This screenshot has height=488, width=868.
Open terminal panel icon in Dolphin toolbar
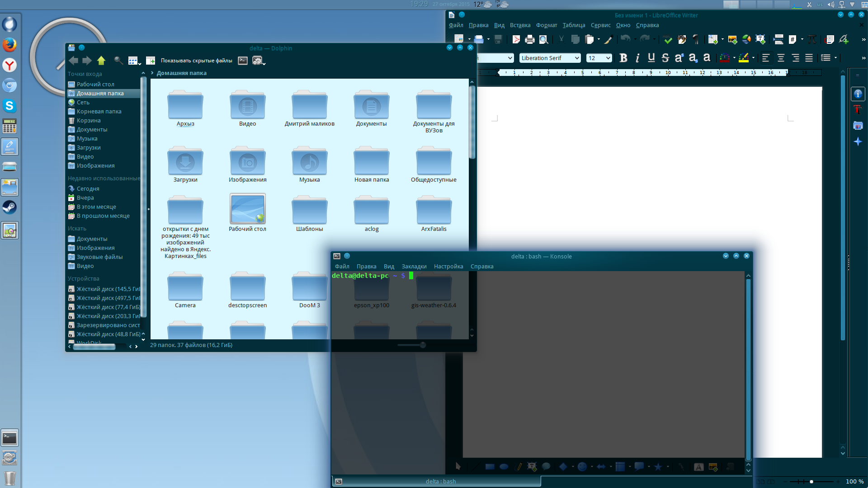pos(243,61)
